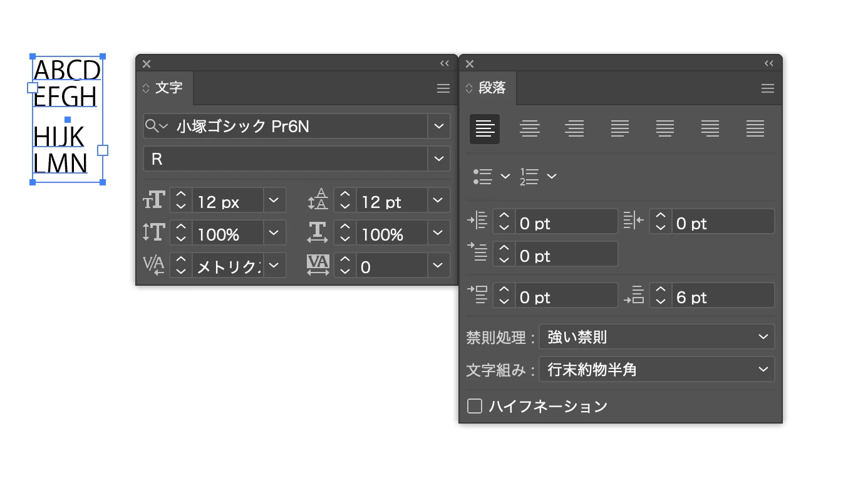The width and height of the screenshot is (868, 500).
Task: Open numbered list options arrow
Action: pyautogui.click(x=552, y=176)
